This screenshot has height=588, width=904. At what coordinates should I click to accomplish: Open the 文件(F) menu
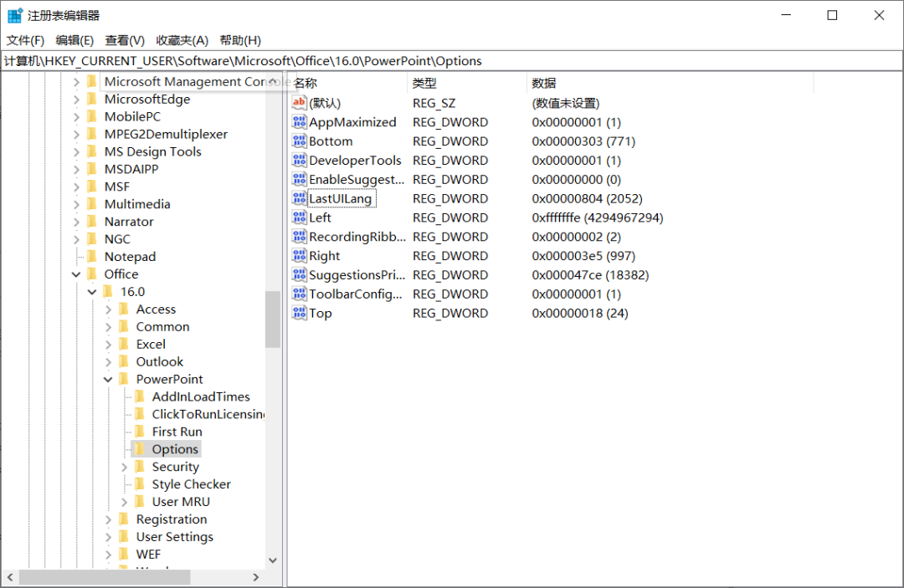point(25,40)
